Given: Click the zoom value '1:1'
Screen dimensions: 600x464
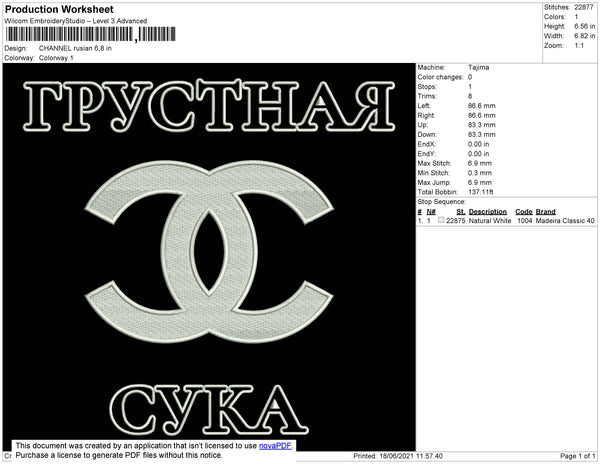Looking at the screenshot, I should 579,46.
